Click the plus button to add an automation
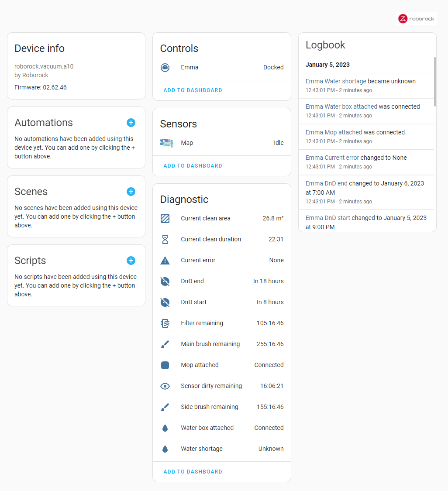 pyautogui.click(x=131, y=123)
